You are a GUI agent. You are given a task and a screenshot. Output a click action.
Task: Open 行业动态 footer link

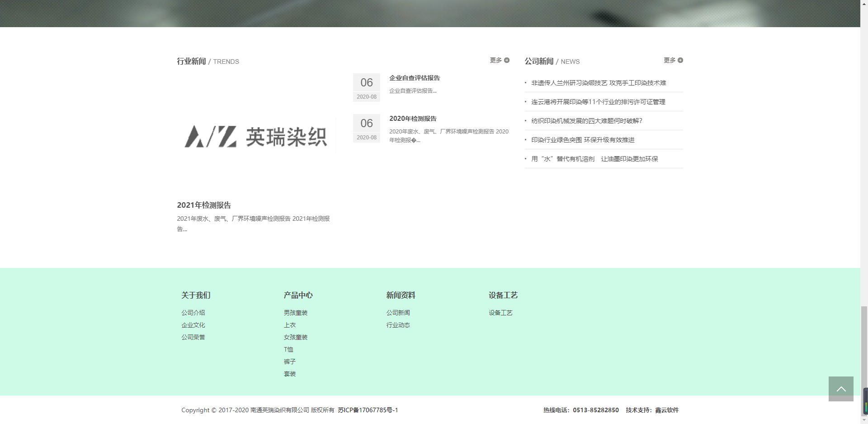[x=398, y=325]
